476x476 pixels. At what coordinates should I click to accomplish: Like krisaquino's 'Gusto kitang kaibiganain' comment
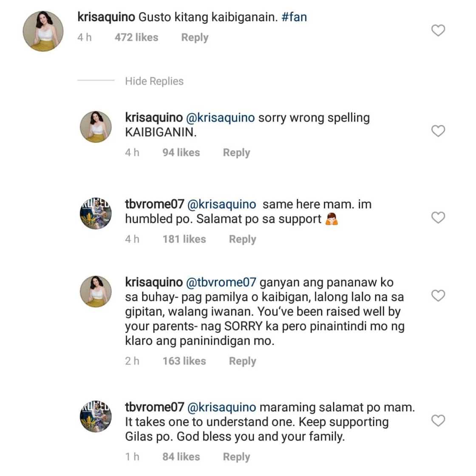[x=438, y=31]
